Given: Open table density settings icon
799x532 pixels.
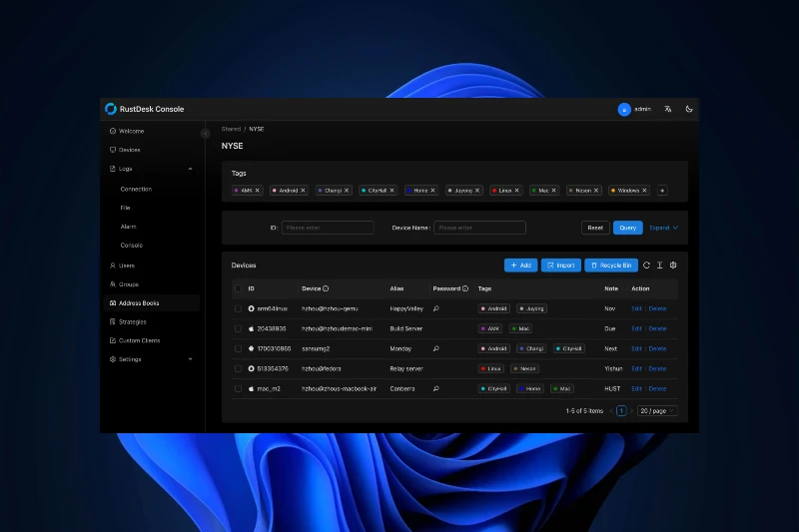Looking at the screenshot, I should [659, 266].
